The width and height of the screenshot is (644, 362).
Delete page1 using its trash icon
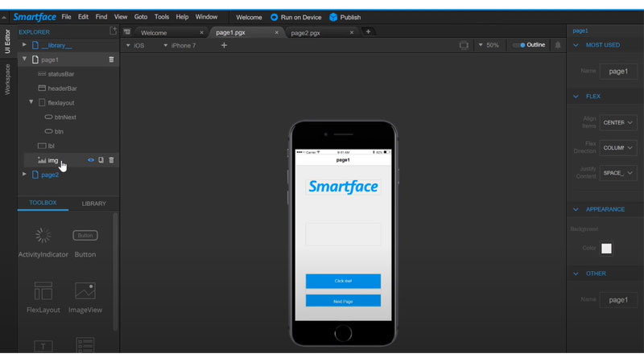point(111,60)
